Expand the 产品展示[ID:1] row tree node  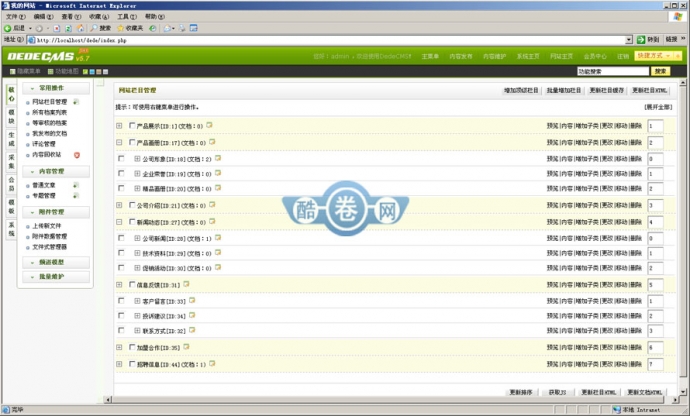click(x=119, y=126)
